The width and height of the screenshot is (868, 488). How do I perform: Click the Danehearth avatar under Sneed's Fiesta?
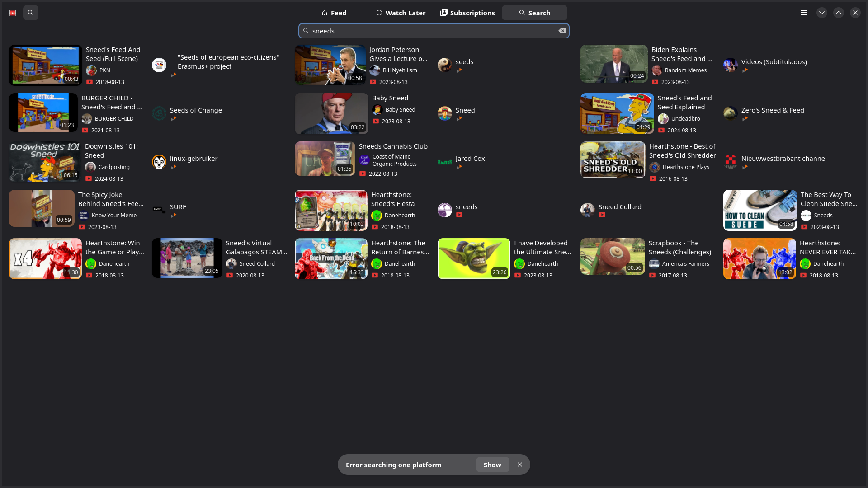pyautogui.click(x=376, y=216)
